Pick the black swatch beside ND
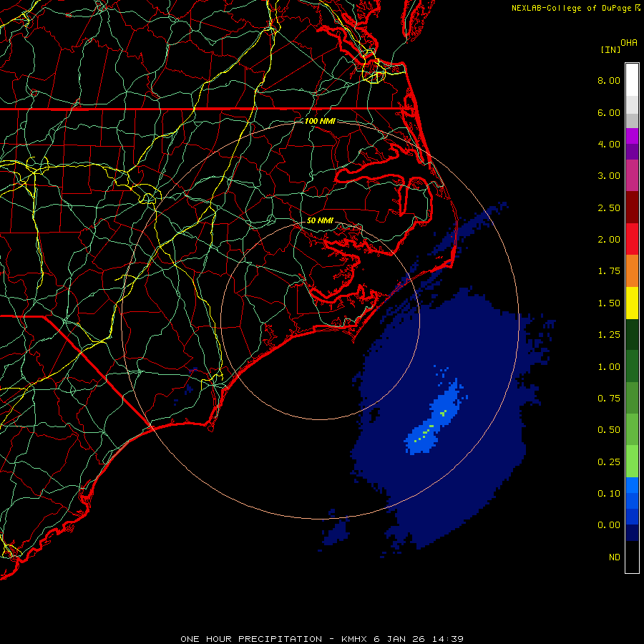Screen dimensions: 644x644 coord(632,557)
